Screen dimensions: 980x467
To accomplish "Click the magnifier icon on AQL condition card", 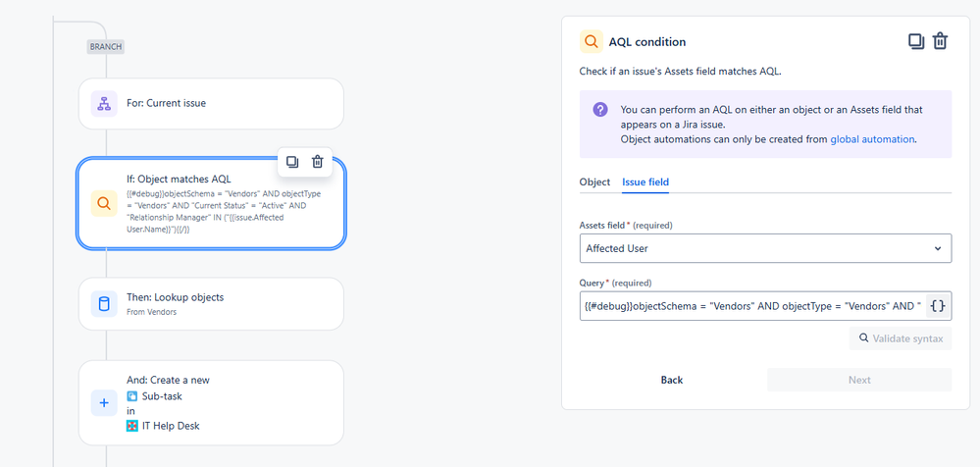I will [104, 204].
